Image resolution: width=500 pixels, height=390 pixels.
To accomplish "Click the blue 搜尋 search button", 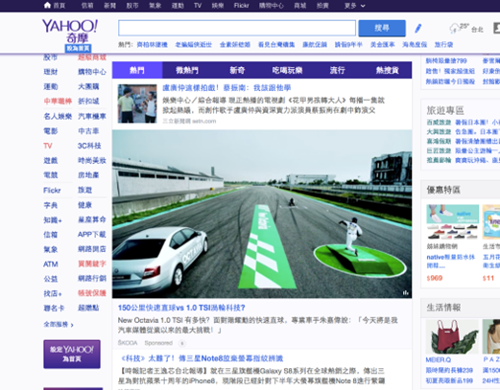I will 382,28.
